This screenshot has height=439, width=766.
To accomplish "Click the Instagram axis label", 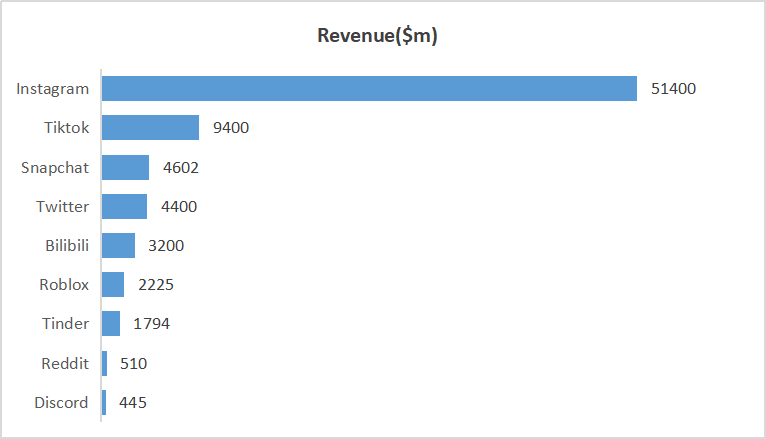I will [x=53, y=89].
